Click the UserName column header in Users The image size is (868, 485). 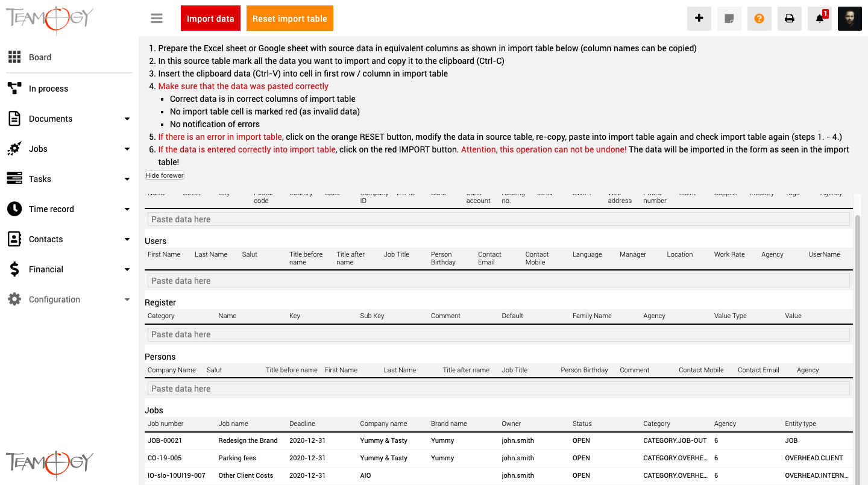click(824, 254)
